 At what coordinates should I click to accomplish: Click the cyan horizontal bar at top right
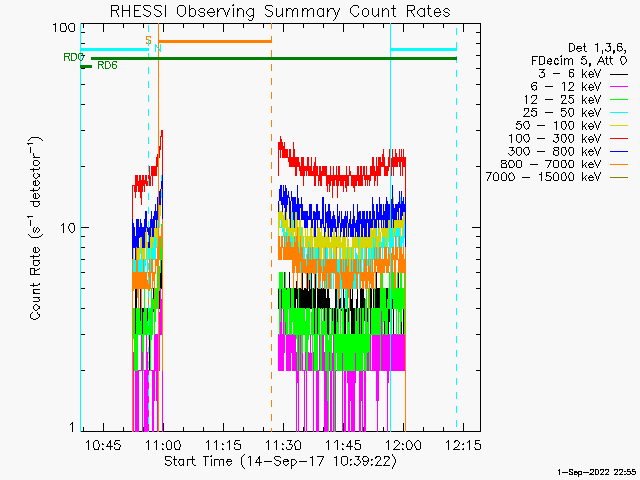click(x=424, y=49)
